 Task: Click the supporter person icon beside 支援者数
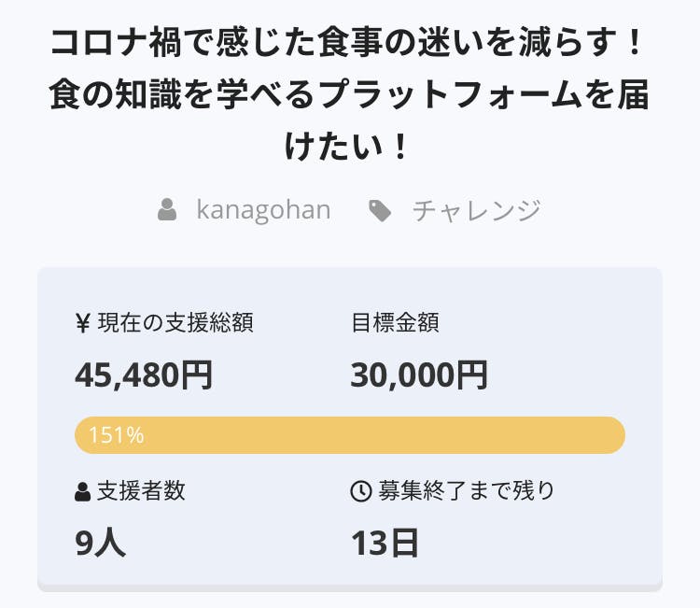[x=83, y=491]
